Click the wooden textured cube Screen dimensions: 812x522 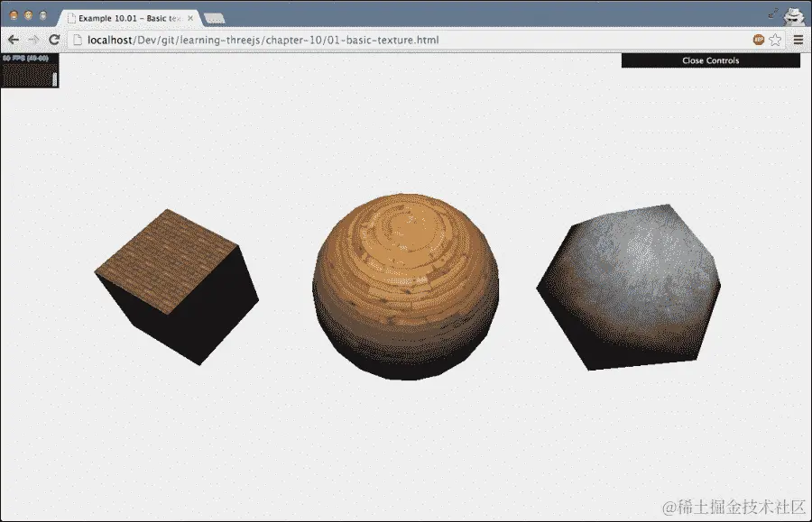(177, 287)
